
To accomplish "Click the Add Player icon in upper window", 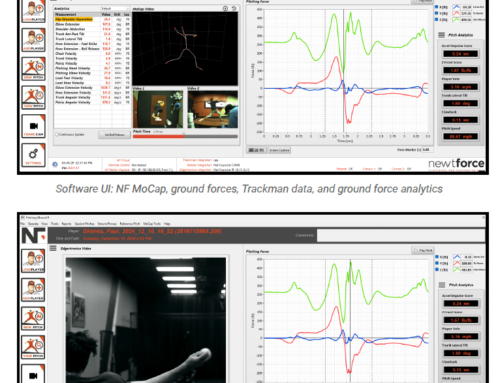I will [x=33, y=40].
